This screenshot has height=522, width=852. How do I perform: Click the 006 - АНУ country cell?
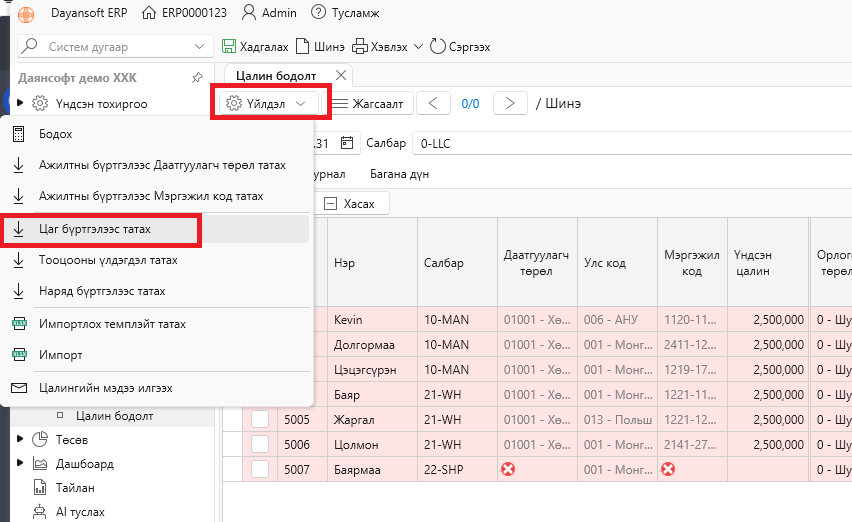coord(617,319)
